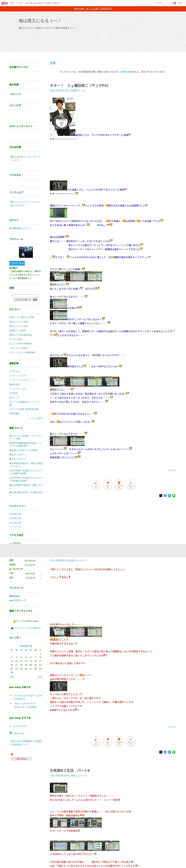Click the sidebar 検索 button

tap(35, 300)
